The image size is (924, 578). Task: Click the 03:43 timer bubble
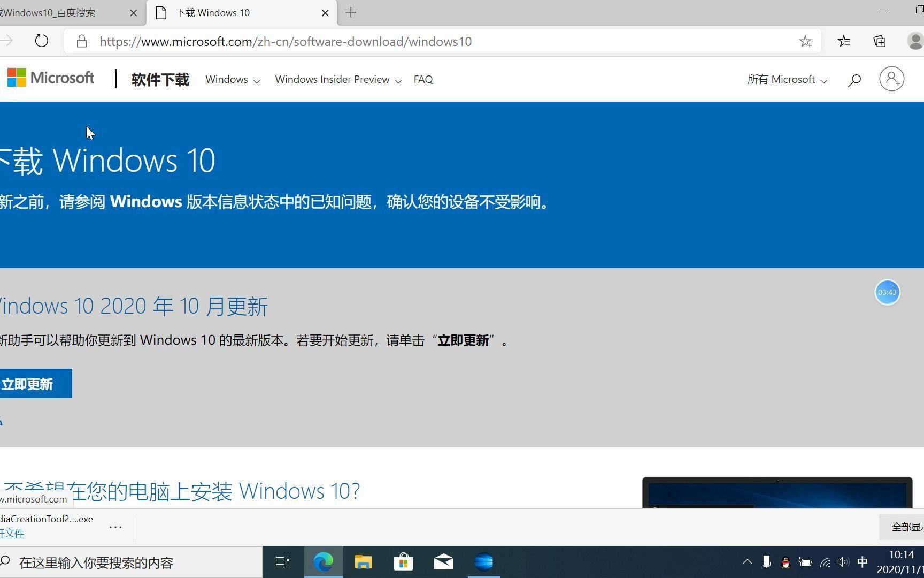(887, 292)
